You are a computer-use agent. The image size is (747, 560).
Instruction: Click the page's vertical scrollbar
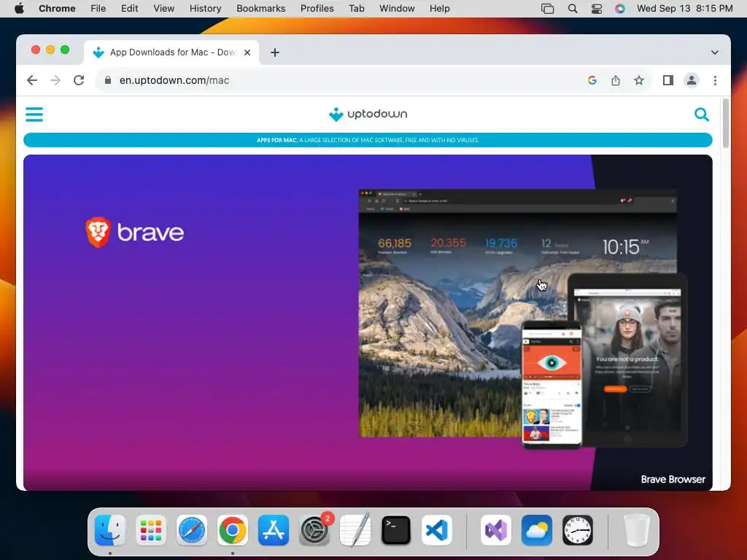pyautogui.click(x=726, y=124)
